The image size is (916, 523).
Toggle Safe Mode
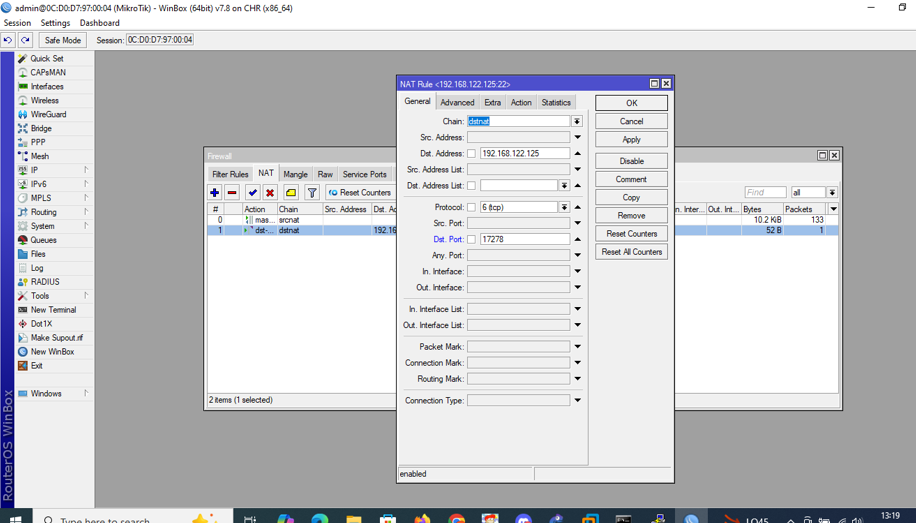click(x=63, y=40)
